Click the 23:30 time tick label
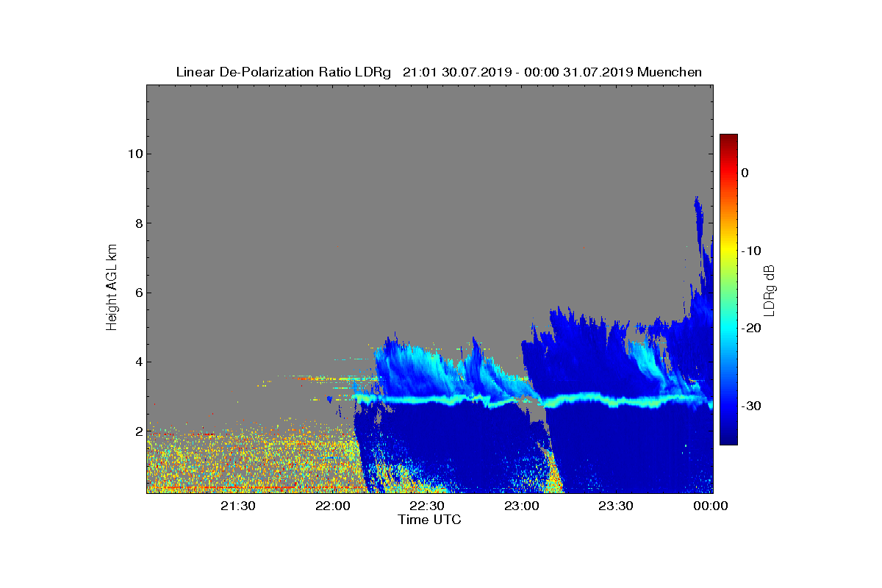 [616, 506]
